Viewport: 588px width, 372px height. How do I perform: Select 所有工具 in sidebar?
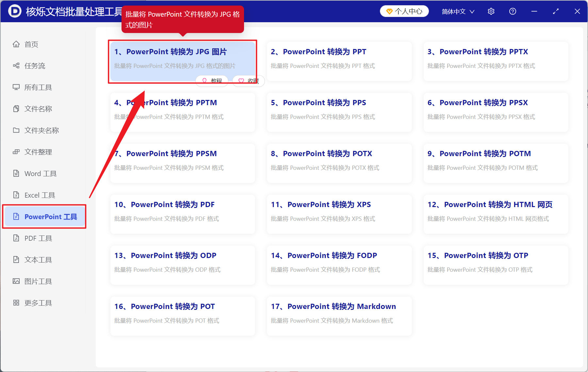(44, 87)
